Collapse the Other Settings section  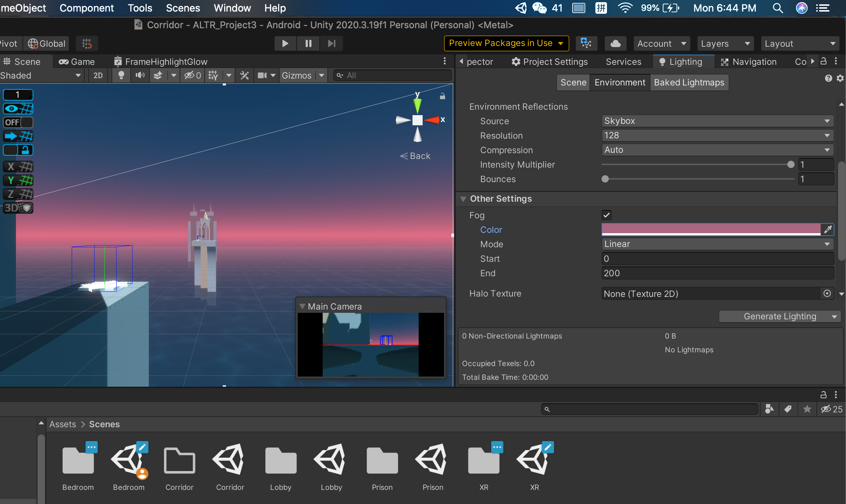[463, 199]
